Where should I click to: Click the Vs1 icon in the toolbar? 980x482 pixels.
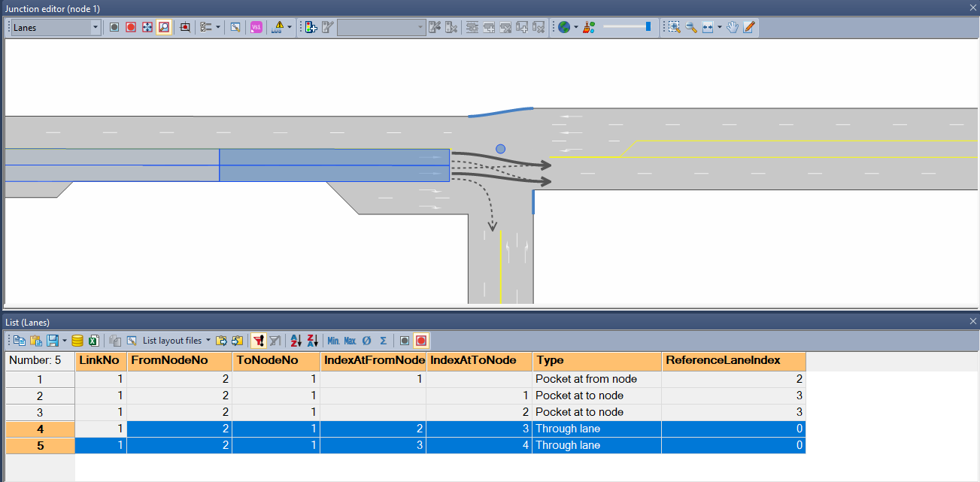click(x=256, y=26)
